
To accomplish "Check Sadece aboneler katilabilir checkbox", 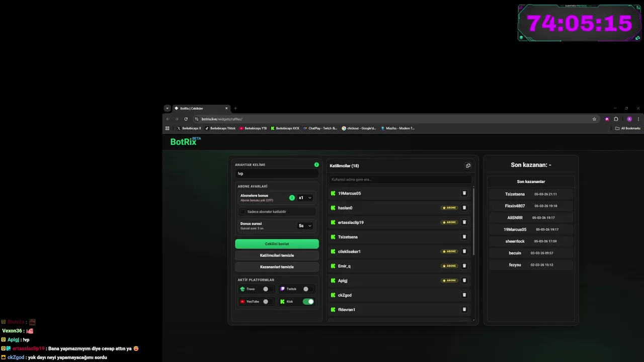I will coord(243,212).
